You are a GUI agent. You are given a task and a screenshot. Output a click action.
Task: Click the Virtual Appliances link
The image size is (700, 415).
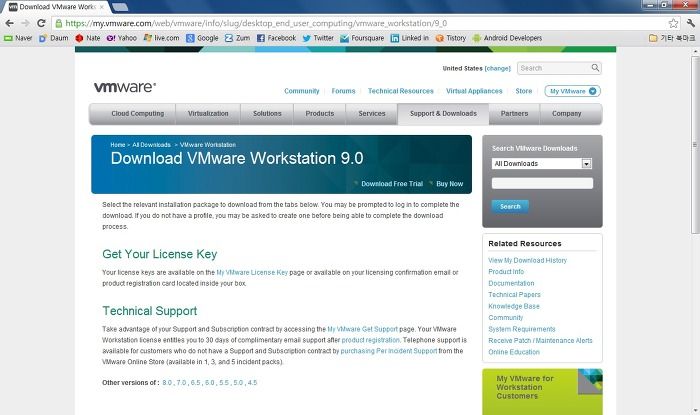474,91
